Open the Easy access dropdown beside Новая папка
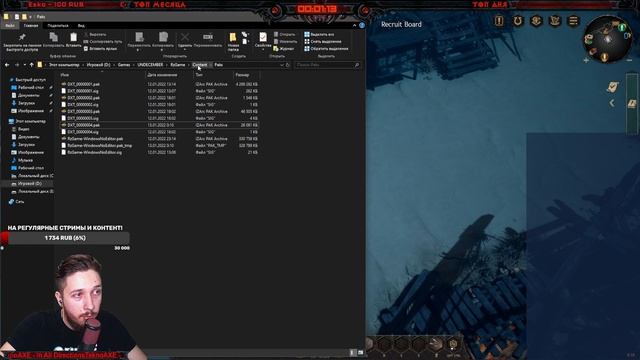The height and width of the screenshot is (360, 640). [x=245, y=42]
